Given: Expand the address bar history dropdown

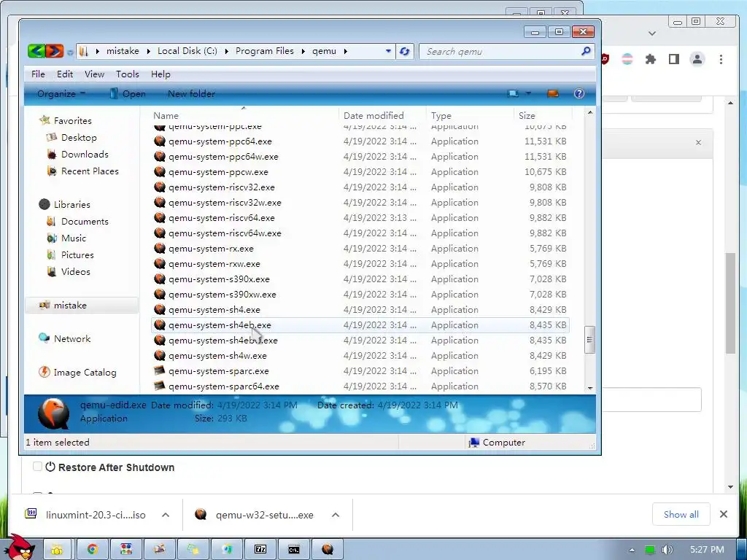Looking at the screenshot, I should point(388,51).
